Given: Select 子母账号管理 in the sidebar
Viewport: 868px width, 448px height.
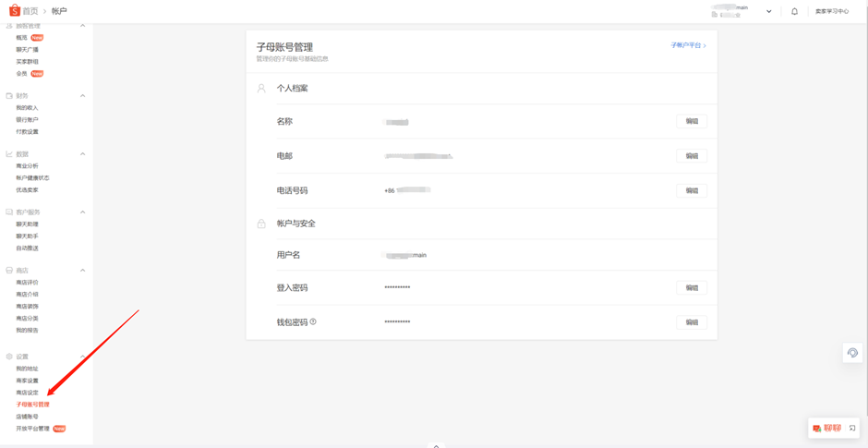Looking at the screenshot, I should [32, 405].
